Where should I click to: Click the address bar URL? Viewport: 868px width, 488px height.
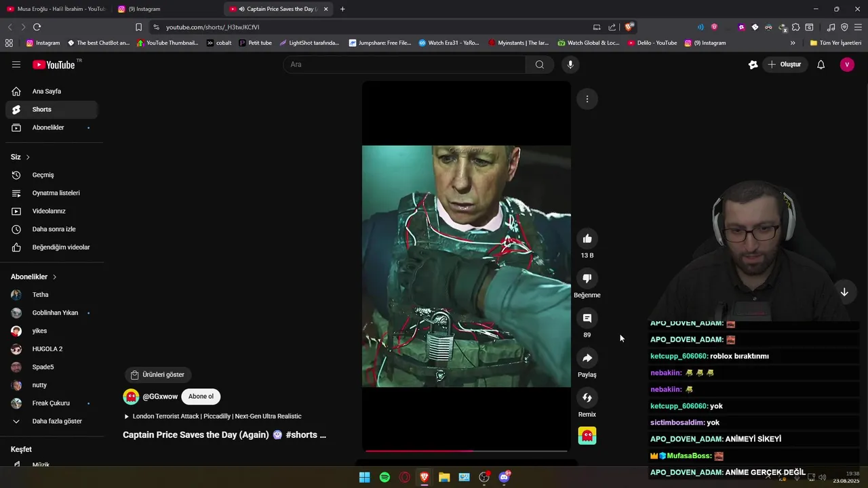coord(213,27)
